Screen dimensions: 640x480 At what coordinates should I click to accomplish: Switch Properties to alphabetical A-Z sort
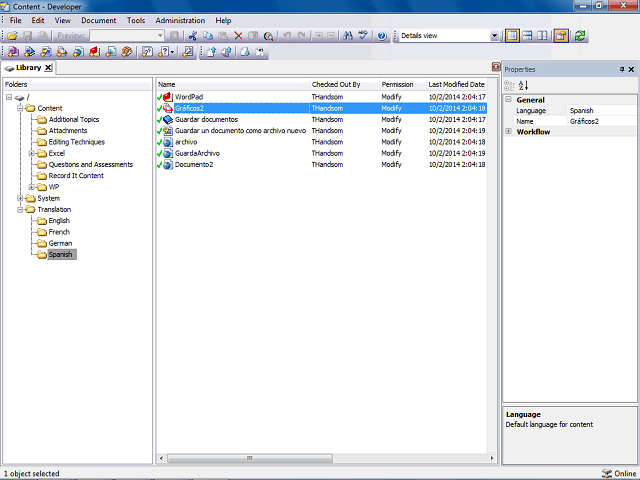tap(523, 85)
